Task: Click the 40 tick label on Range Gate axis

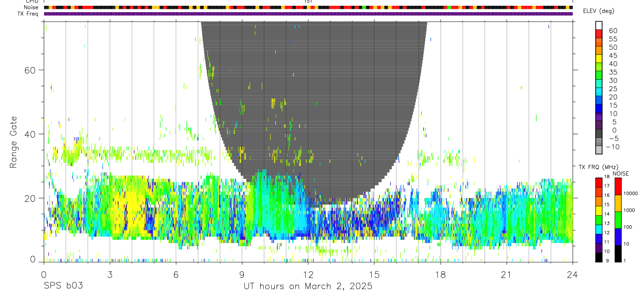Action: pyautogui.click(x=29, y=134)
